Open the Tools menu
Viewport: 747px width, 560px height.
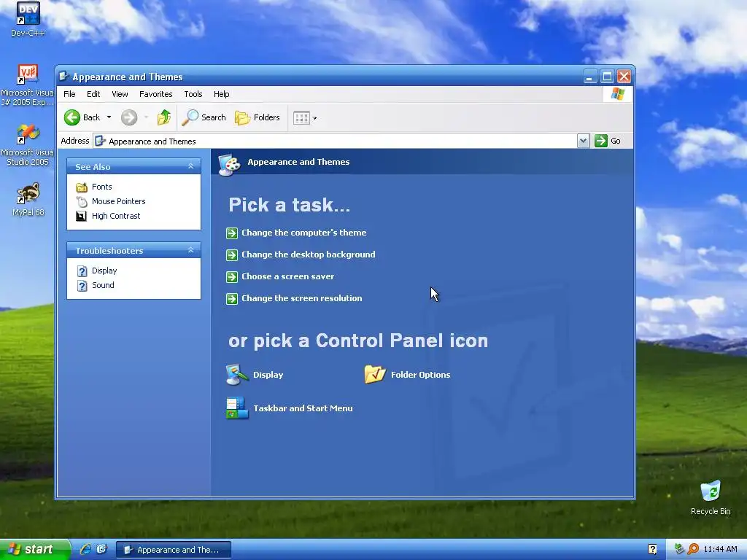coord(193,94)
